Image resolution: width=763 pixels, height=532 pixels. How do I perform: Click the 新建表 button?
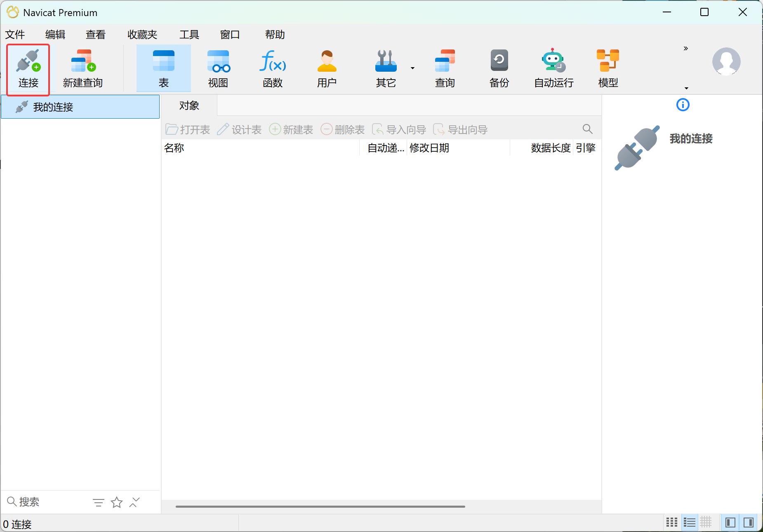coord(291,130)
